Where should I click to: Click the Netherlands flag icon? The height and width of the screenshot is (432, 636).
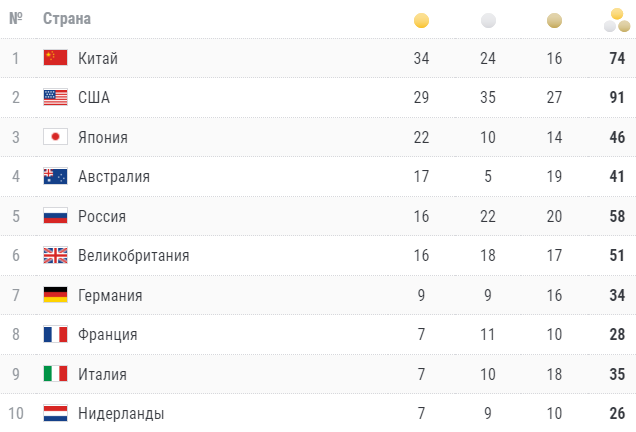[x=55, y=413]
